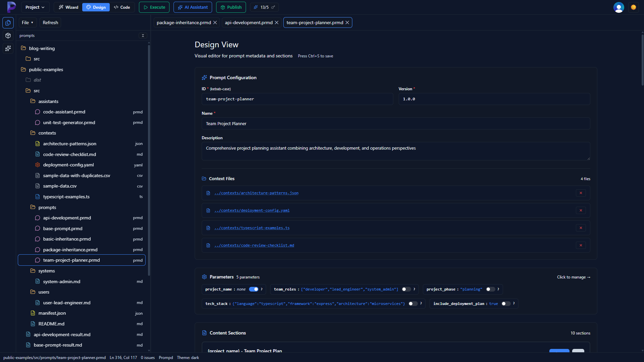Open the AI sparkle panel in the left sidebar
This screenshot has width=644, height=362.
coord(8,49)
